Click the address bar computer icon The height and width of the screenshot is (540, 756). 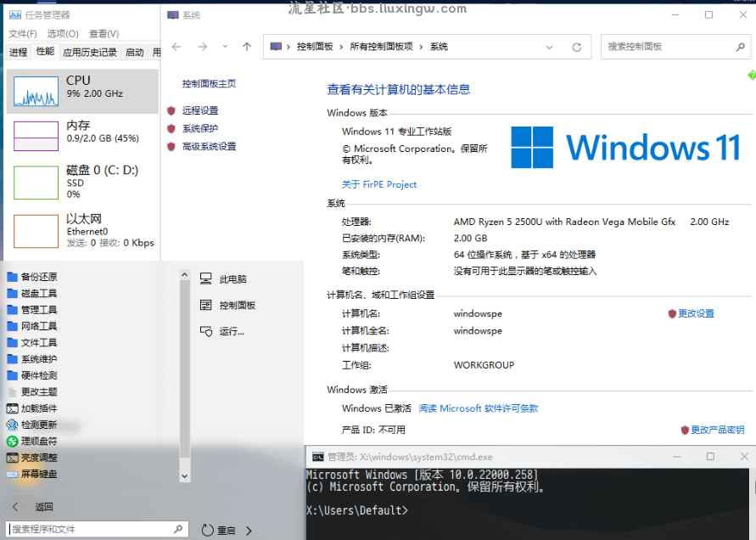tap(276, 47)
